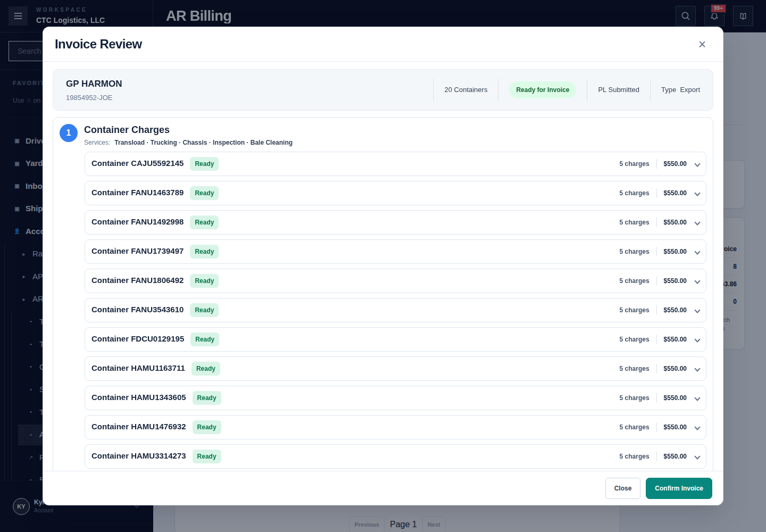Expand charges for container FANU1492998

pos(697,223)
